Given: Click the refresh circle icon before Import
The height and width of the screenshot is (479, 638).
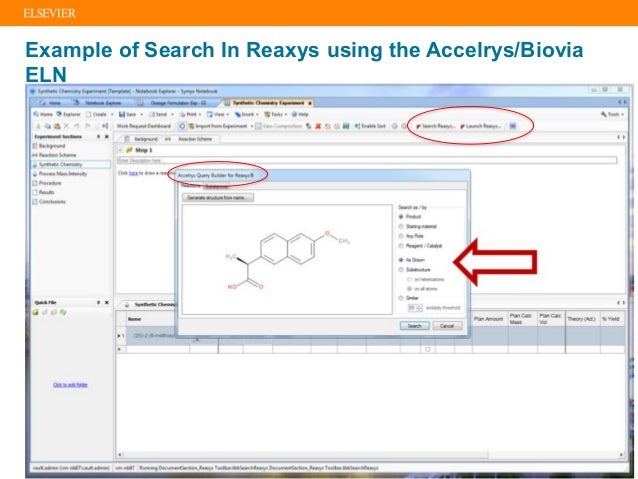Looking at the screenshot, I should (x=182, y=126).
